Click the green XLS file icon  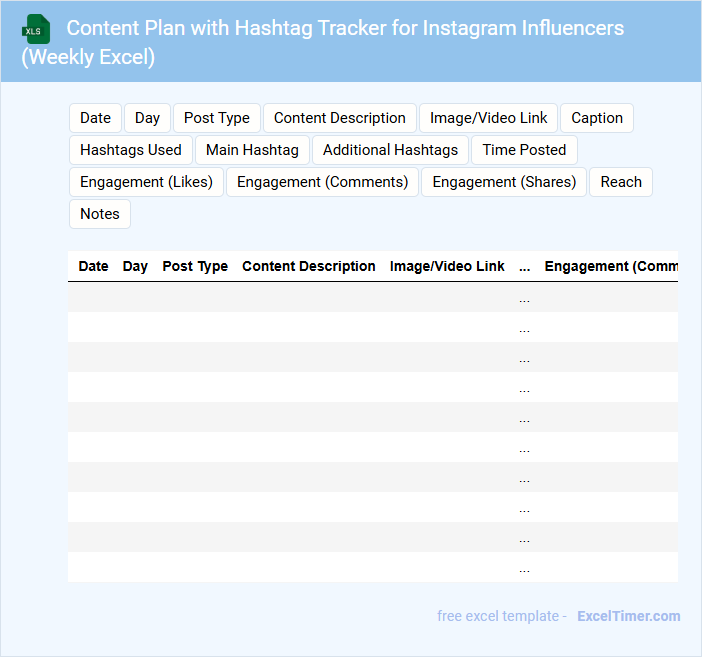36,29
